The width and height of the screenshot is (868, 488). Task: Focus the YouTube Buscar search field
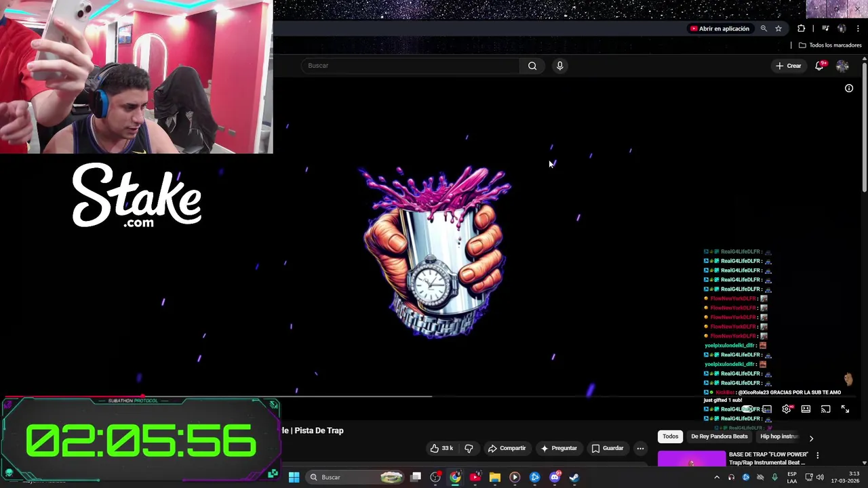(411, 66)
